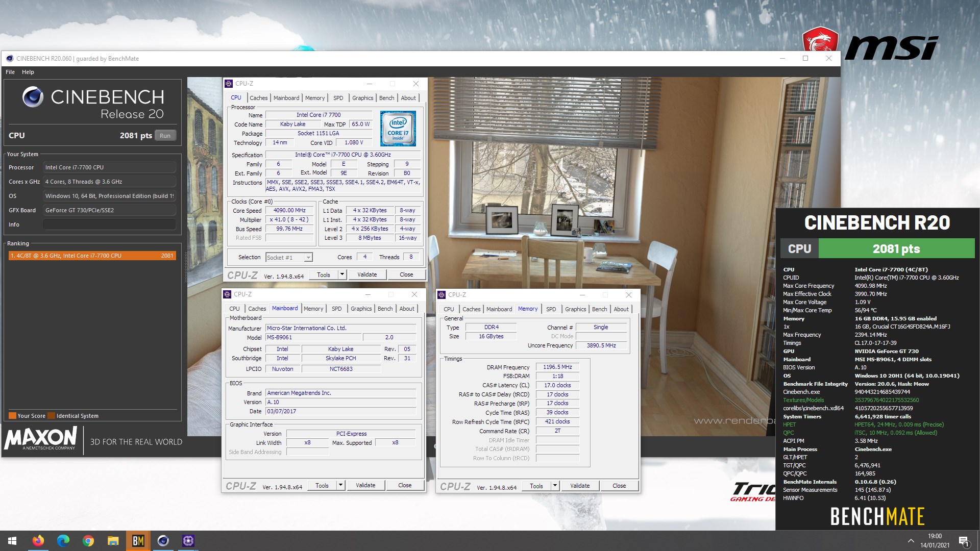The width and height of the screenshot is (980, 551).
Task: Click Tools in Memory CPU-Z window
Action: coord(536,486)
